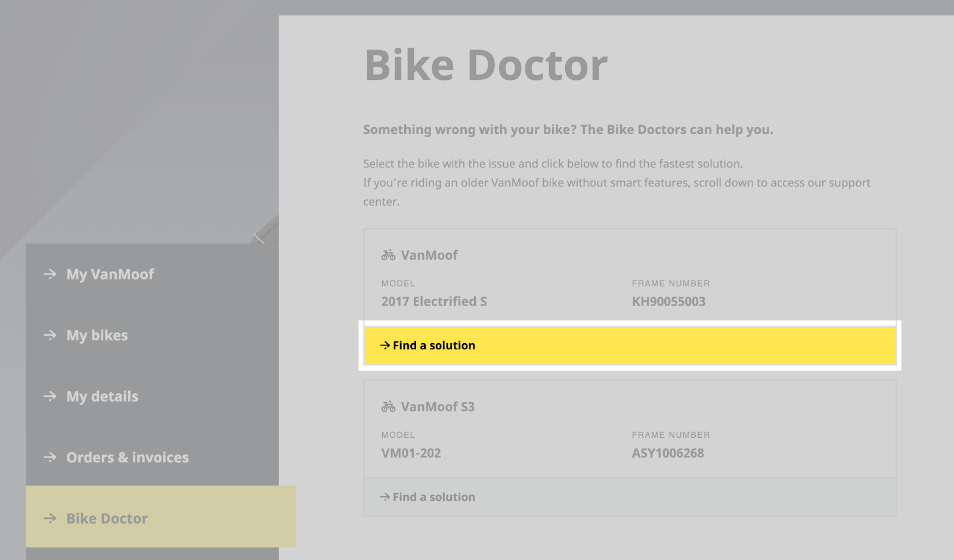The height and width of the screenshot is (560, 954).
Task: Click model text VM01-202
Action: 411,453
